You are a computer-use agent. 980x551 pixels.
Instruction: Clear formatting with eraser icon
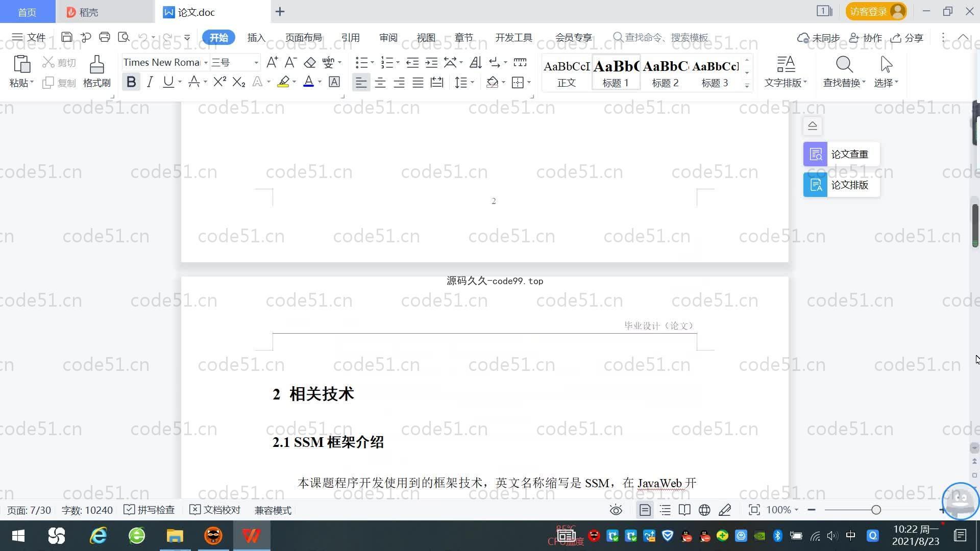310,62
